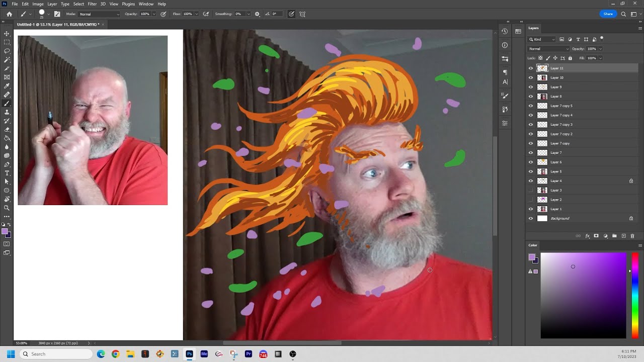Click the foreground color swatch in toolbar
The height and width of the screenshot is (362, 644).
point(5,231)
